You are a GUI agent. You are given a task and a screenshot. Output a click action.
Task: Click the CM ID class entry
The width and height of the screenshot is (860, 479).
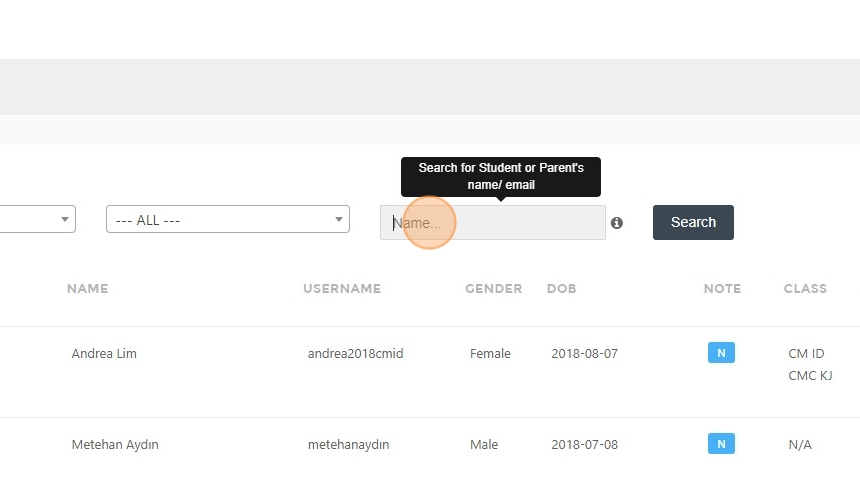coord(806,353)
